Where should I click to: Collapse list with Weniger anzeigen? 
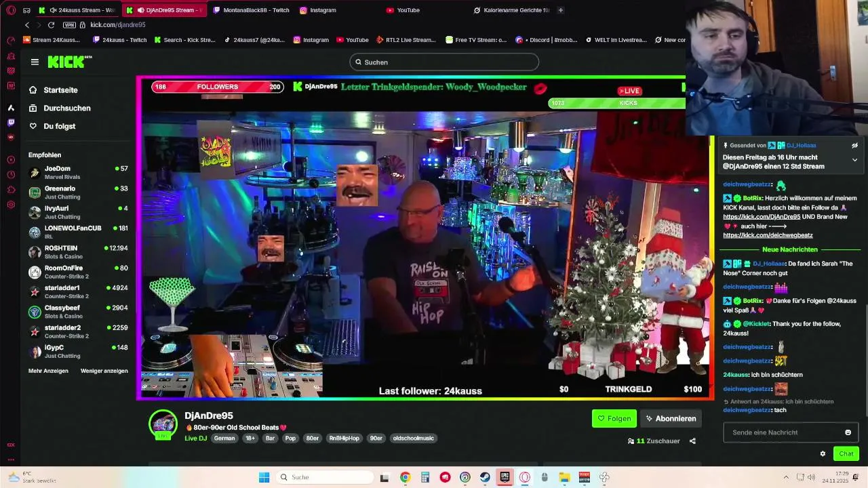104,371
